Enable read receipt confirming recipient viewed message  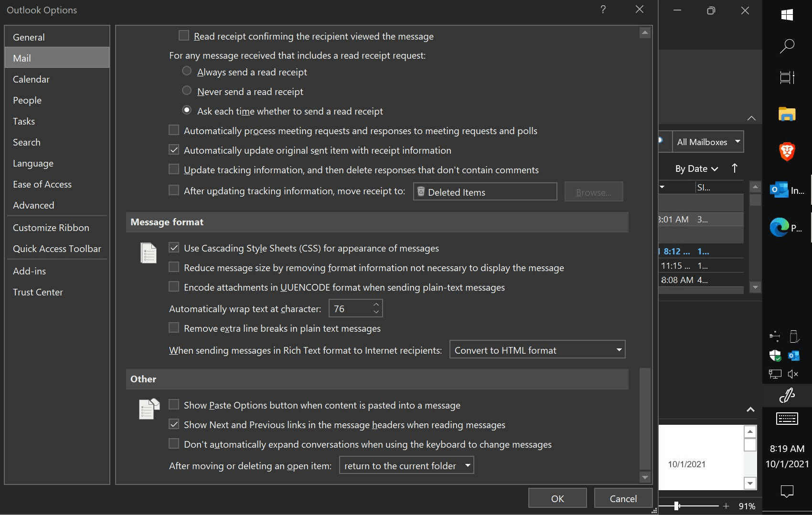click(184, 36)
